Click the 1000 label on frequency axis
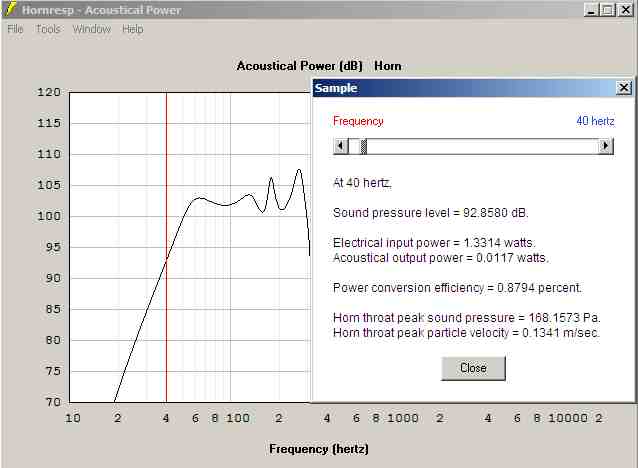This screenshot has width=638, height=468. (x=403, y=418)
